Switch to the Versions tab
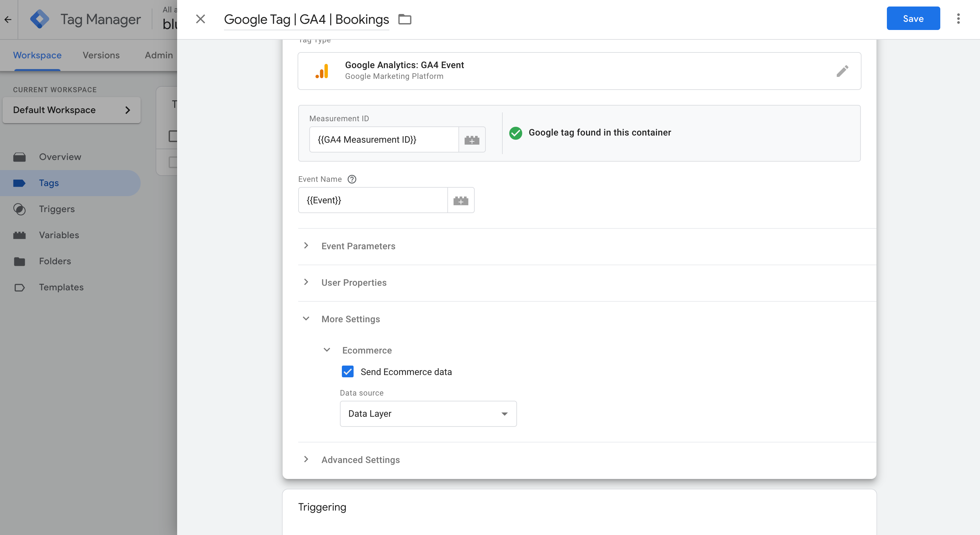The image size is (980, 535). [101, 55]
